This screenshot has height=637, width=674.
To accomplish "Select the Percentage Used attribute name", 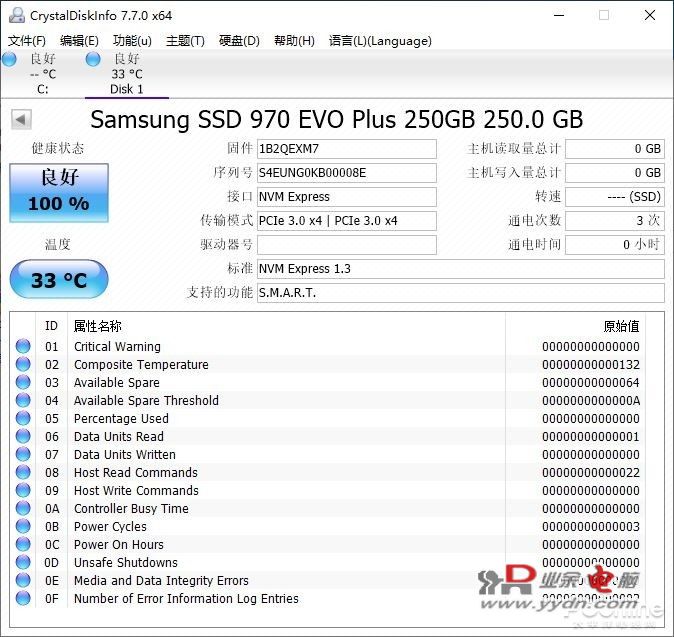I will pos(121,419).
